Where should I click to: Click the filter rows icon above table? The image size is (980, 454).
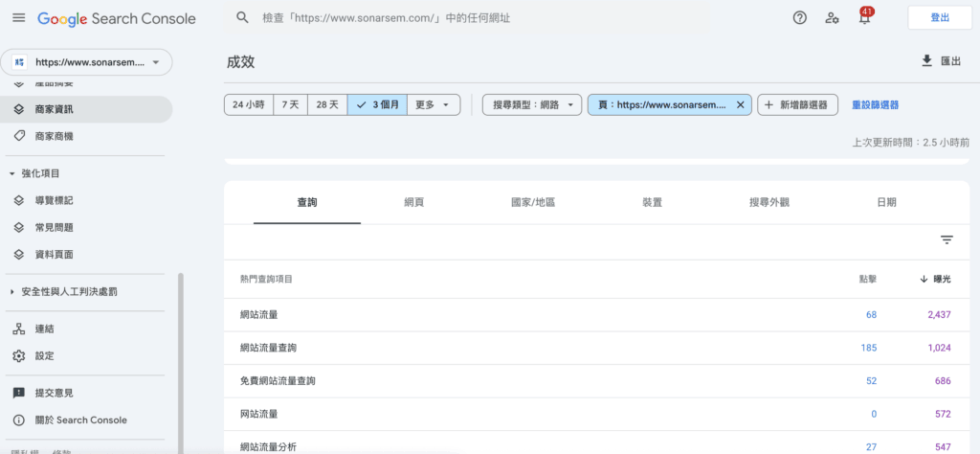point(947,240)
